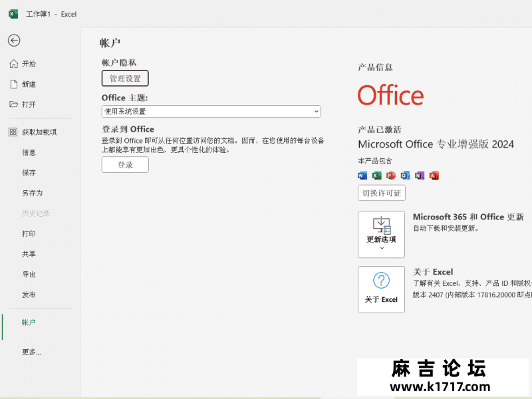
Task: Open the 打开 file page
Action: (x=29, y=104)
